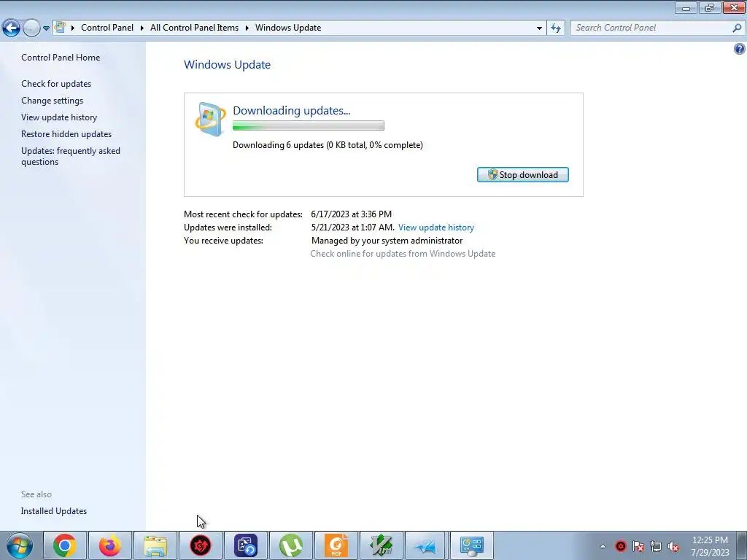Click Check for updates link
The image size is (747, 560).
coord(56,84)
